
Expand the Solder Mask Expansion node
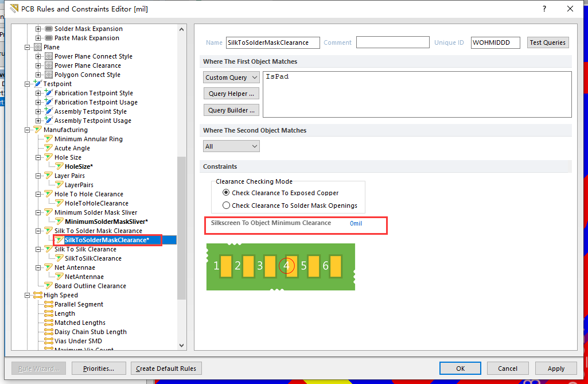point(38,29)
